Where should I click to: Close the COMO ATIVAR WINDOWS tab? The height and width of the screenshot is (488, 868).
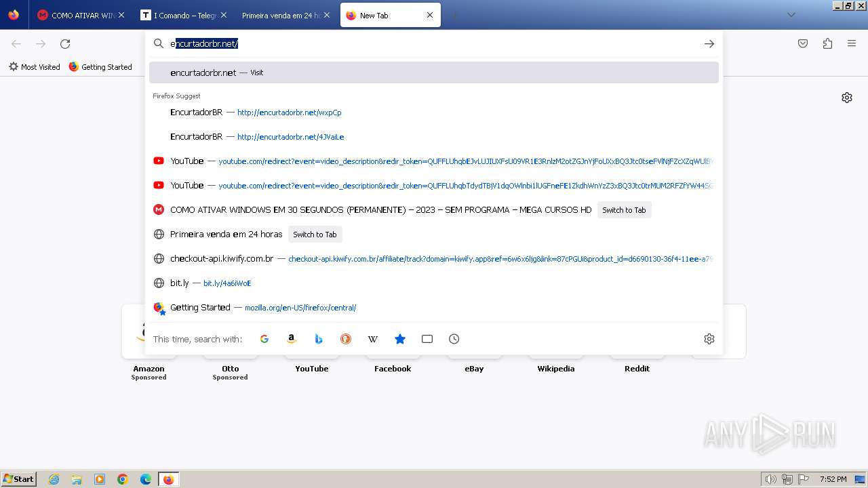121,15
